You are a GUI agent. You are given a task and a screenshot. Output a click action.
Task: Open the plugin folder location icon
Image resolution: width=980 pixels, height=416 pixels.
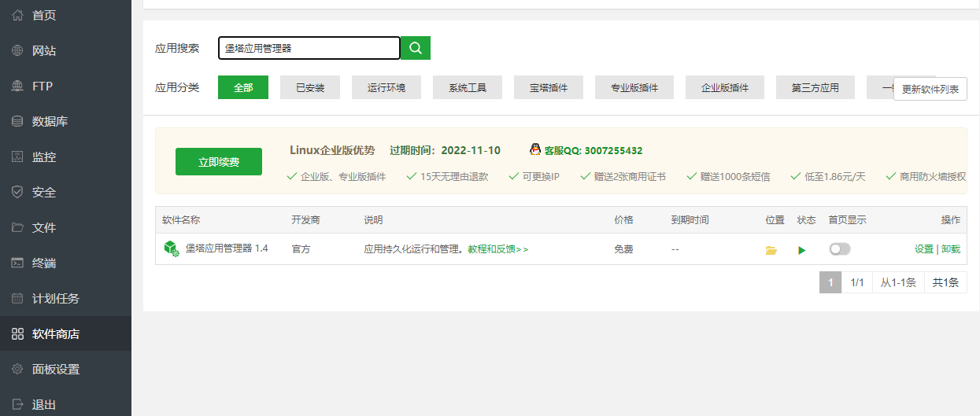click(771, 250)
